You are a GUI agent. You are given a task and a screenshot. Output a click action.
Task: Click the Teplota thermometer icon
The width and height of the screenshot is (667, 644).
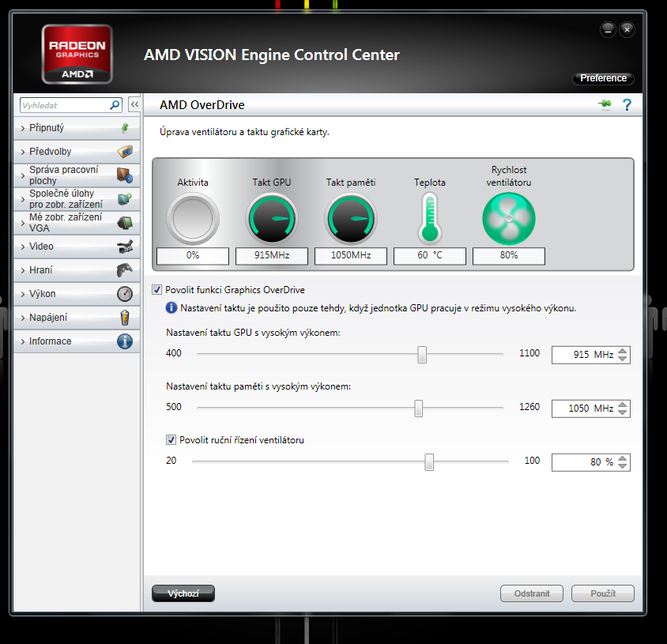coord(430,219)
